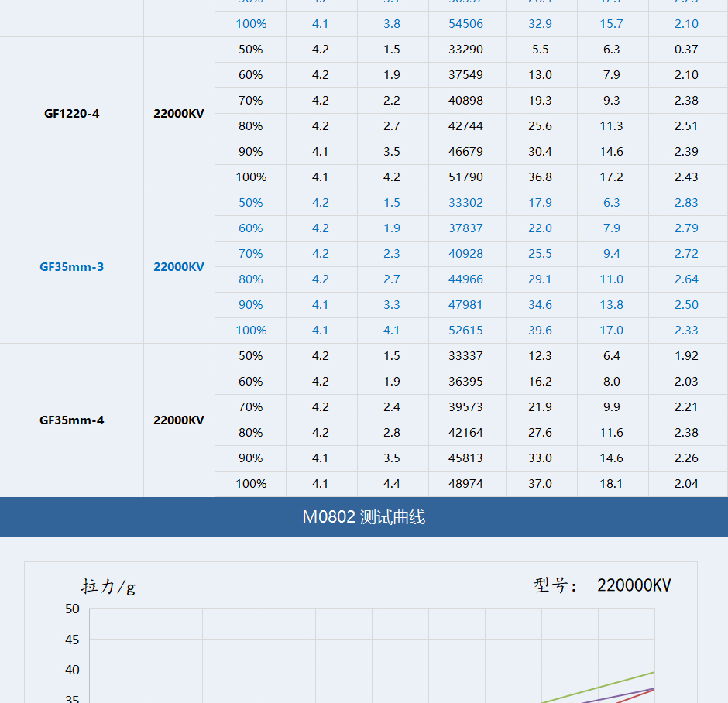The image size is (728, 703).
Task: Click the GF35mm-4 propeller model label
Action: (x=71, y=420)
